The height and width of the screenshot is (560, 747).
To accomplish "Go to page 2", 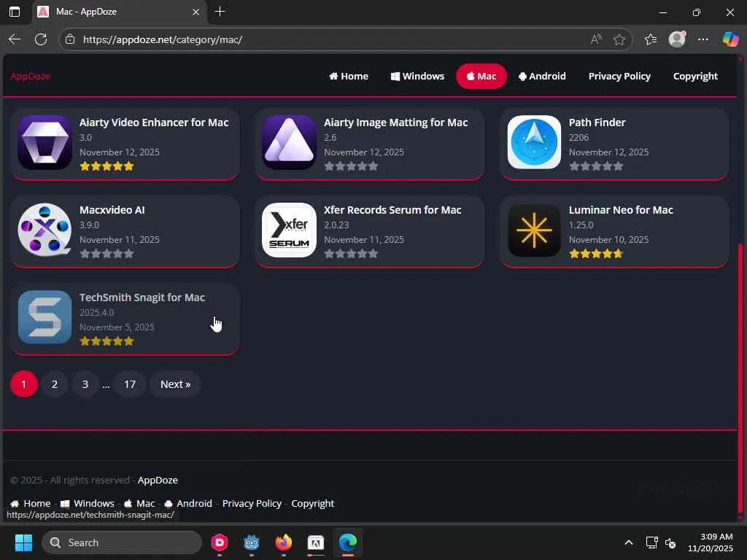I will pyautogui.click(x=55, y=384).
